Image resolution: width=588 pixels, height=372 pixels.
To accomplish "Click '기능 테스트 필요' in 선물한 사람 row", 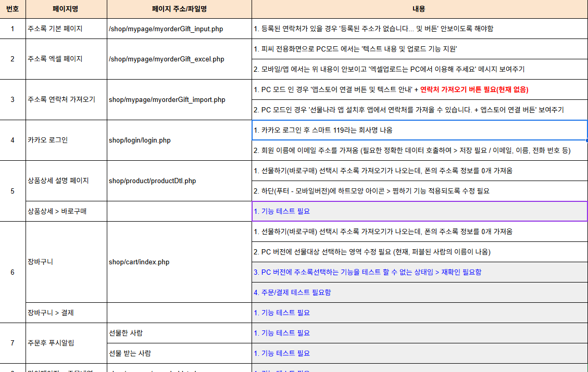I will (420, 333).
